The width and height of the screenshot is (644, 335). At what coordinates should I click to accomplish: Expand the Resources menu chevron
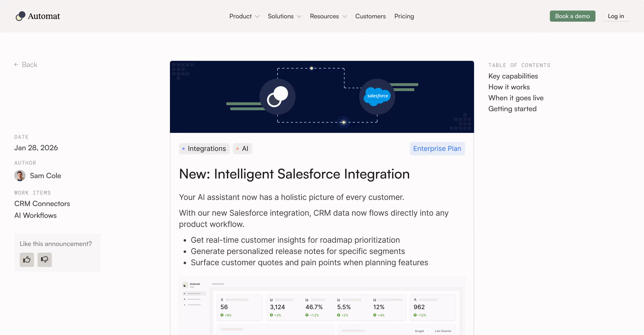click(345, 17)
